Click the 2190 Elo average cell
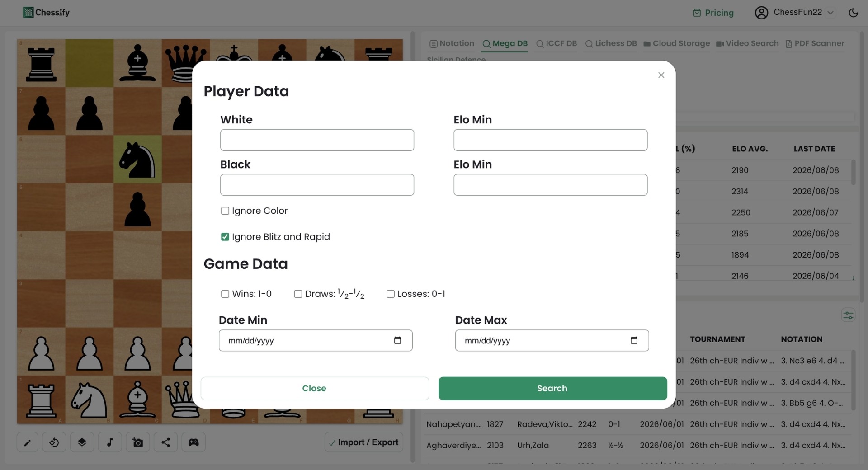The width and height of the screenshot is (868, 470). pyautogui.click(x=740, y=170)
